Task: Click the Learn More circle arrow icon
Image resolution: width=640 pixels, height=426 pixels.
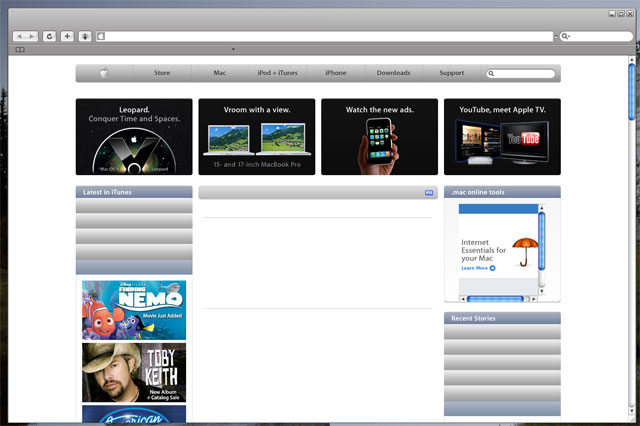Action: pyautogui.click(x=493, y=268)
